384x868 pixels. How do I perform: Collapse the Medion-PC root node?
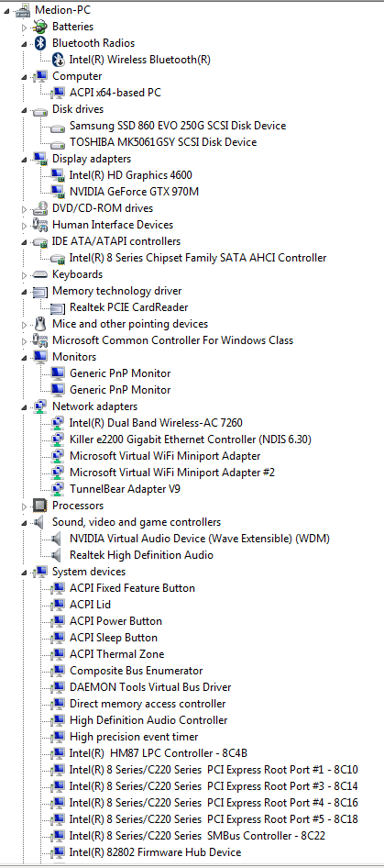(x=6, y=10)
